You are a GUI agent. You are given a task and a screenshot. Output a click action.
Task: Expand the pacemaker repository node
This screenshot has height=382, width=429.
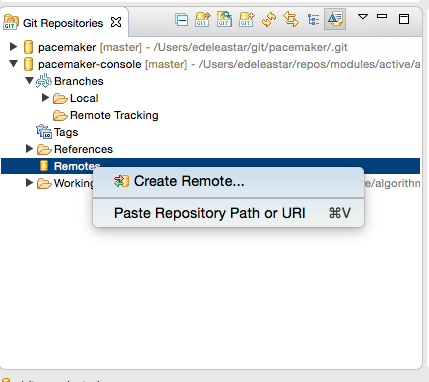pyautogui.click(x=13, y=46)
